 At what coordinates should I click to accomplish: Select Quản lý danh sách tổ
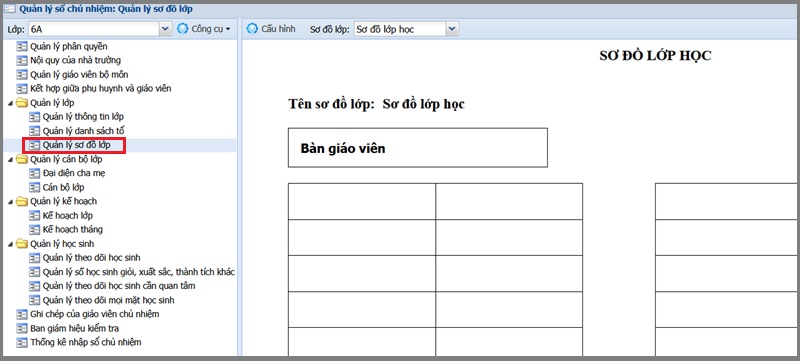coord(84,131)
